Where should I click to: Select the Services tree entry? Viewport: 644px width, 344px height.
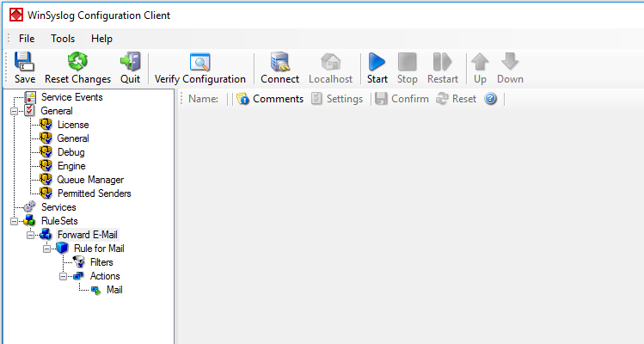58,207
